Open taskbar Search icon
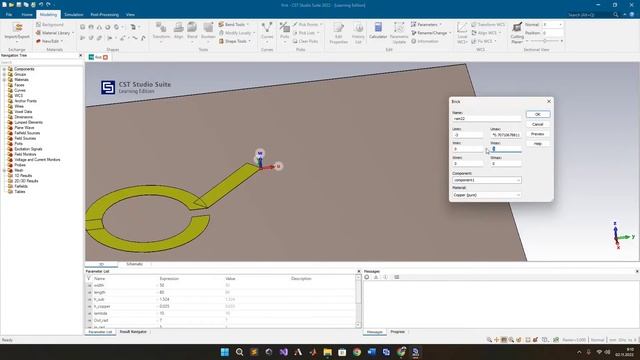The image size is (640, 360). [240, 352]
